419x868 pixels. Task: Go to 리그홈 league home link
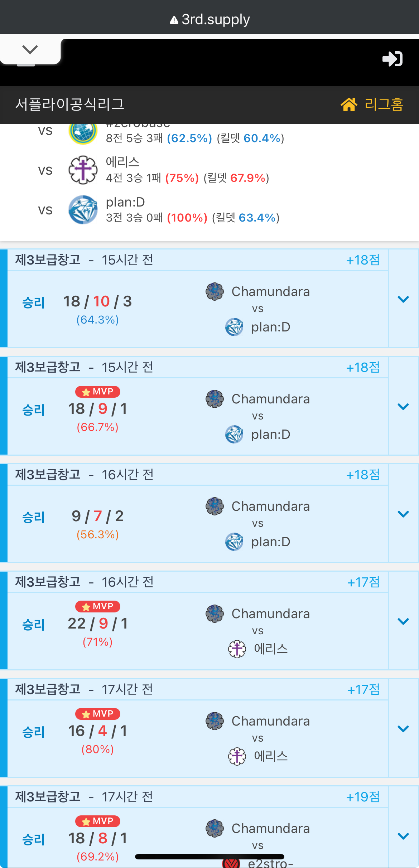[384, 105]
